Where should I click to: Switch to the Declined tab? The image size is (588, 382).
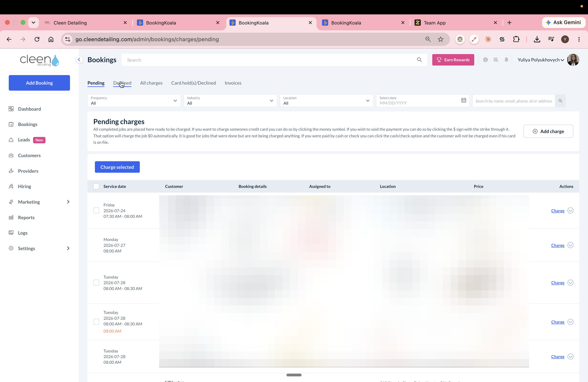pyautogui.click(x=122, y=83)
